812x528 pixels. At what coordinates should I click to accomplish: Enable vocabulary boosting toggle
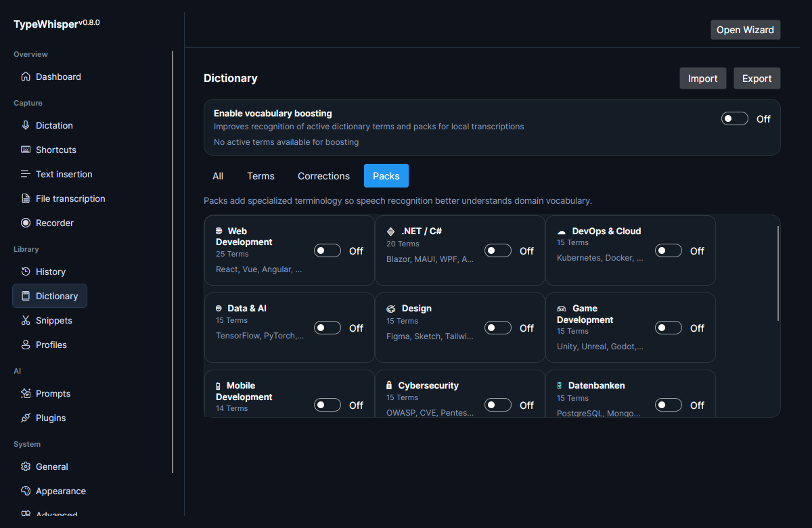(x=735, y=119)
